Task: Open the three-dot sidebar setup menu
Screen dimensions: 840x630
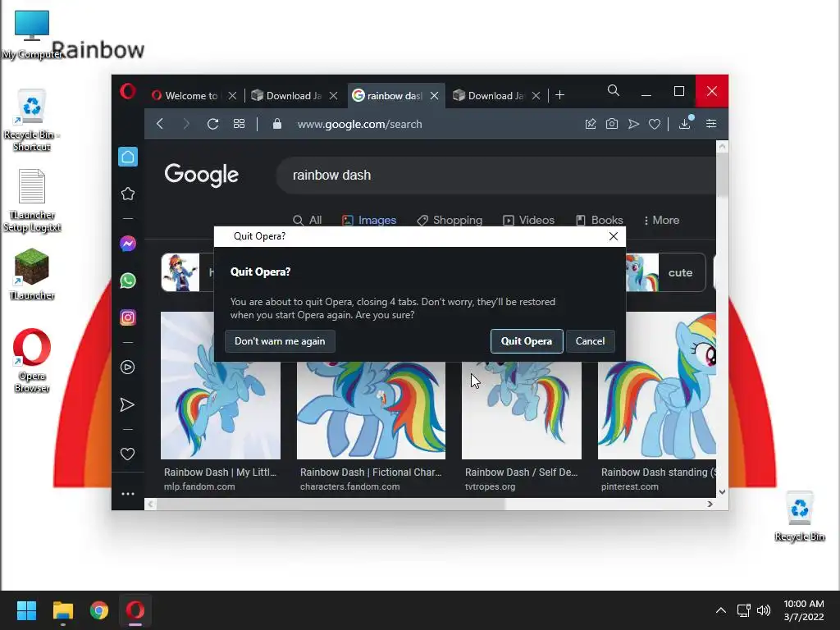Action: pyautogui.click(x=127, y=494)
